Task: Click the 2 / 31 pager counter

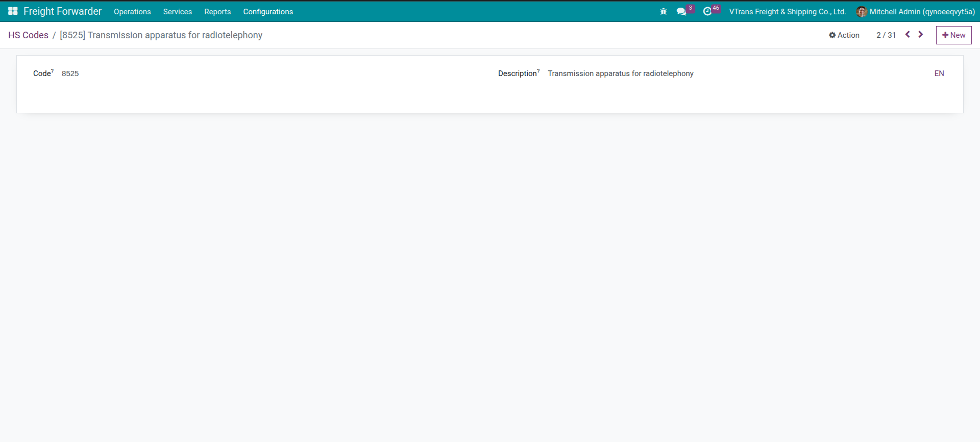Action: click(x=886, y=35)
